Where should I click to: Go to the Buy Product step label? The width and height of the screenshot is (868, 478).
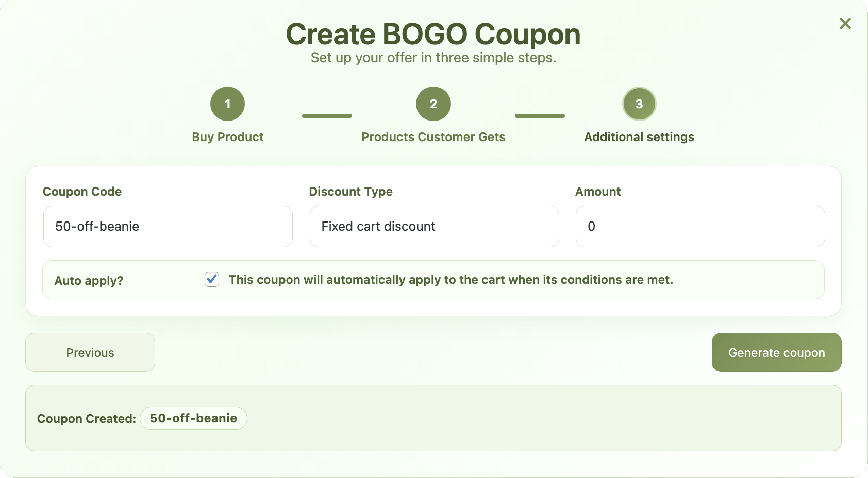[x=227, y=137]
